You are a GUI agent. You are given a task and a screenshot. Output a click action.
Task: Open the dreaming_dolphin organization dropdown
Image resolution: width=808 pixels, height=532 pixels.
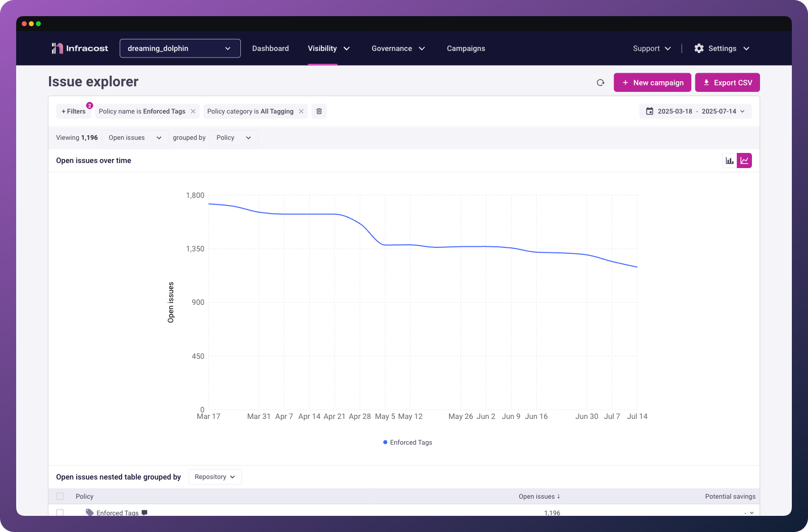click(x=180, y=48)
